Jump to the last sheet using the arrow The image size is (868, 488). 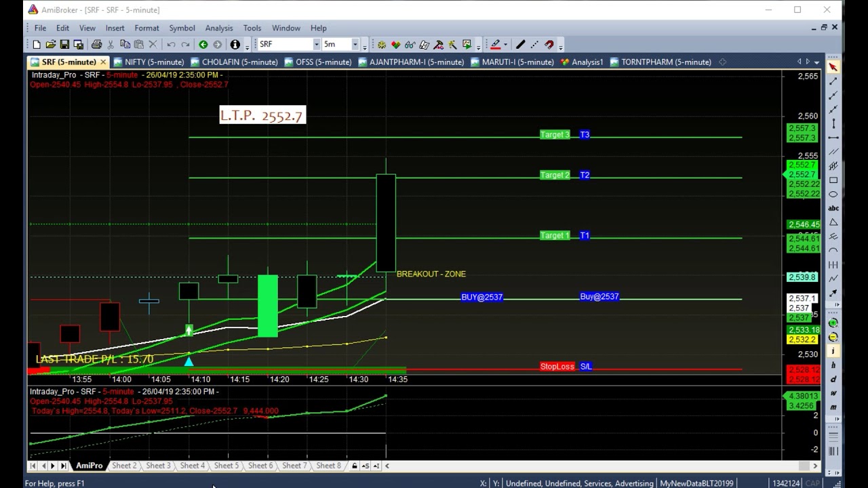click(x=64, y=466)
